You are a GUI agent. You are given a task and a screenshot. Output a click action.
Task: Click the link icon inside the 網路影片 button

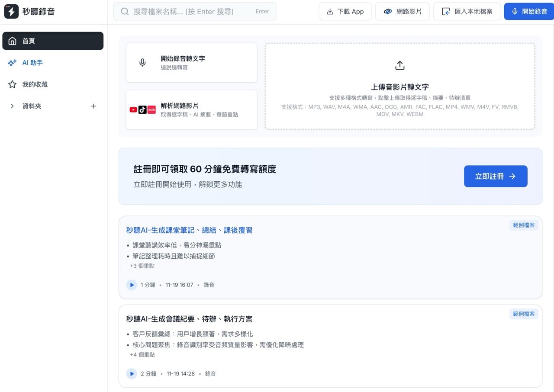click(x=387, y=11)
